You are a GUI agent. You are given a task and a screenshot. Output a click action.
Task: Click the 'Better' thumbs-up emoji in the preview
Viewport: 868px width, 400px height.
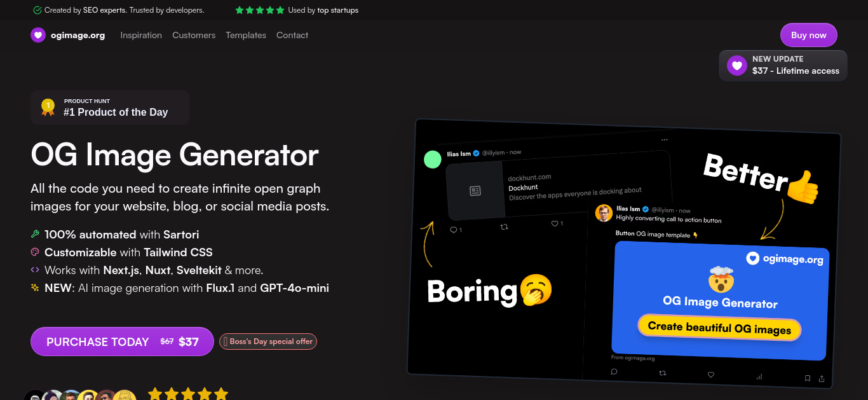tap(802, 188)
